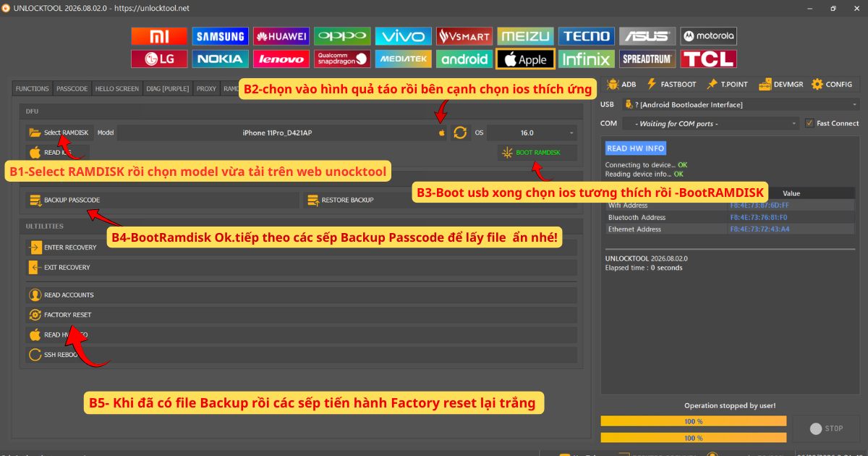Launch DEVMGR device manager
868x456 pixels.
pos(780,85)
